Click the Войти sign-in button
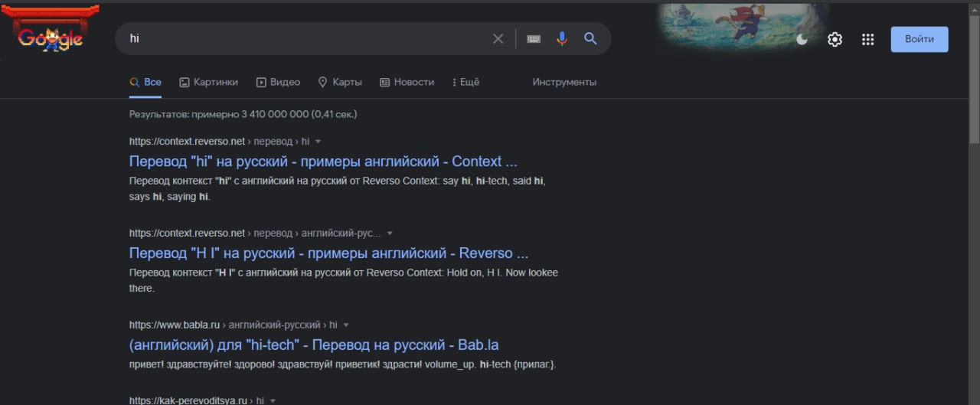 (920, 39)
